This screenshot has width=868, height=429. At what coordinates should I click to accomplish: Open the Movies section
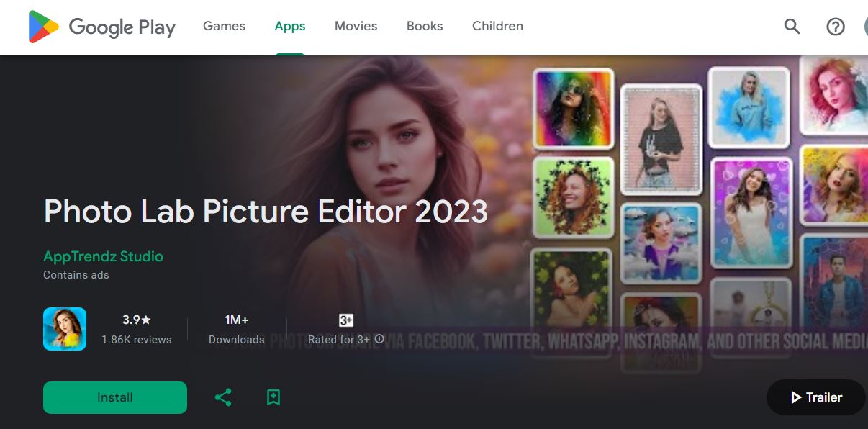[356, 26]
